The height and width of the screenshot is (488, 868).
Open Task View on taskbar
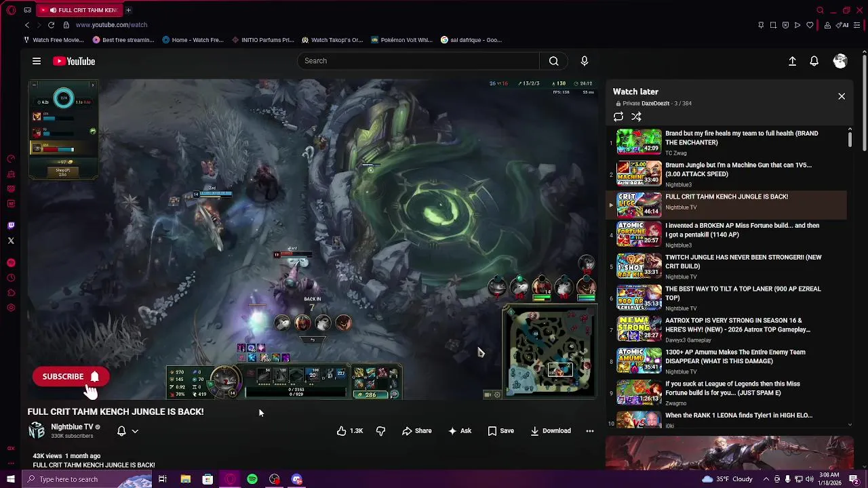(163, 479)
